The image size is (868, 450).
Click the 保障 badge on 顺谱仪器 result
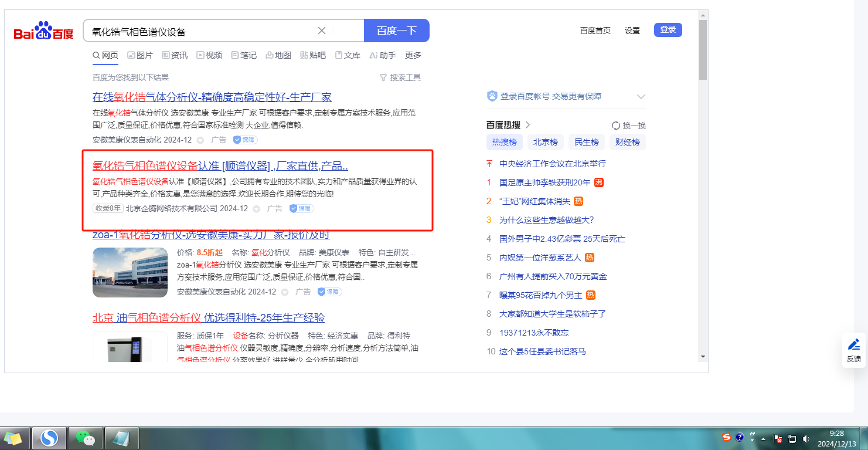(302, 208)
